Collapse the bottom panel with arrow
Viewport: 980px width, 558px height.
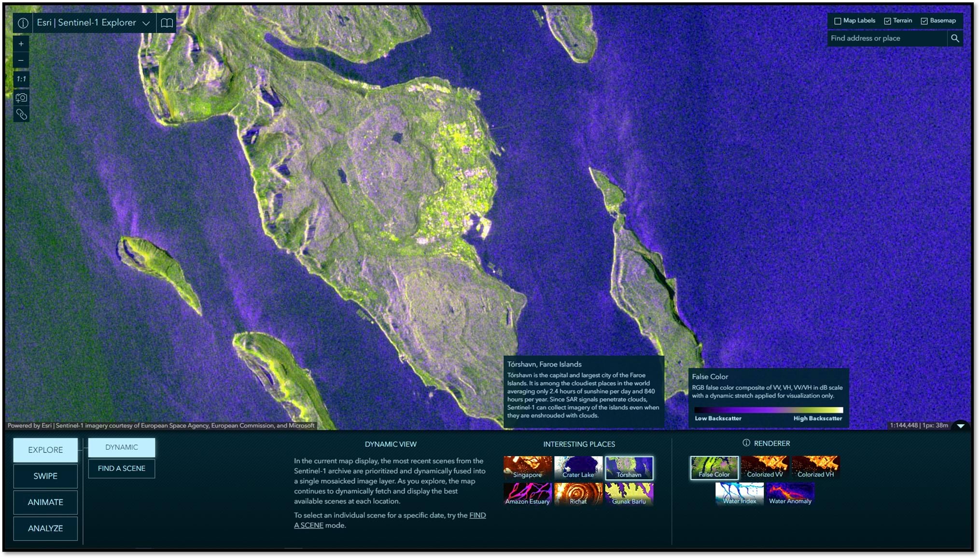960,426
